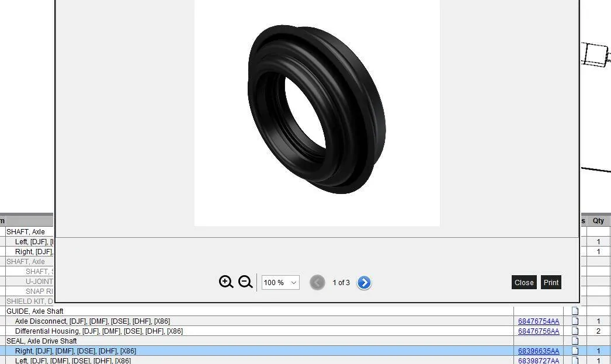Image resolution: width=611 pixels, height=364 pixels.
Task: Open document icon in SEAL, Axle Drive Shaft row
Action: pyautogui.click(x=575, y=341)
